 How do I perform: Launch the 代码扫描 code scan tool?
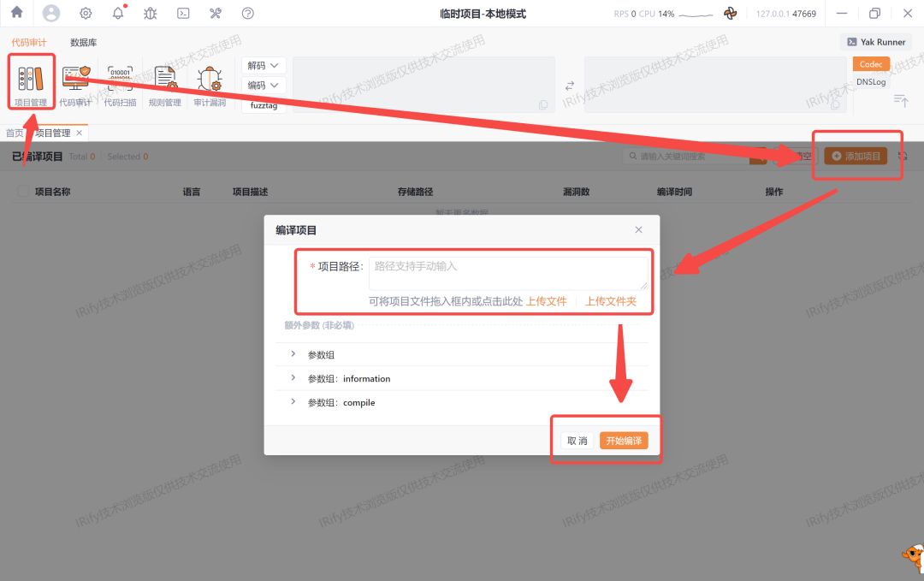pyautogui.click(x=121, y=86)
